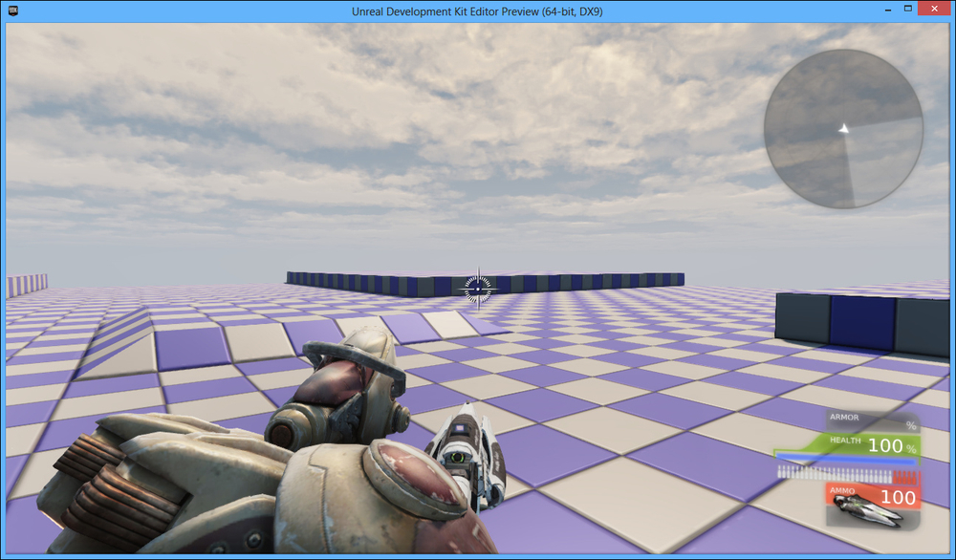Click the ammo tick-mark gauge above AMMO

pos(847,473)
